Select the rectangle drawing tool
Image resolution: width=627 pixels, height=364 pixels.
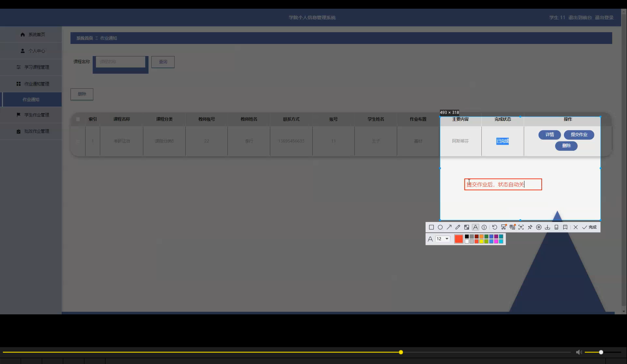click(x=431, y=227)
